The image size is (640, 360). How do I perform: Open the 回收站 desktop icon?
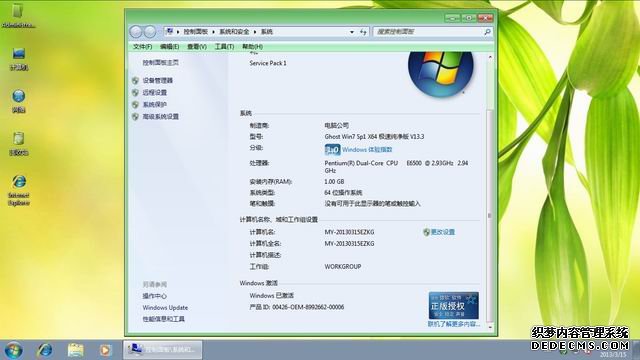pos(19,144)
